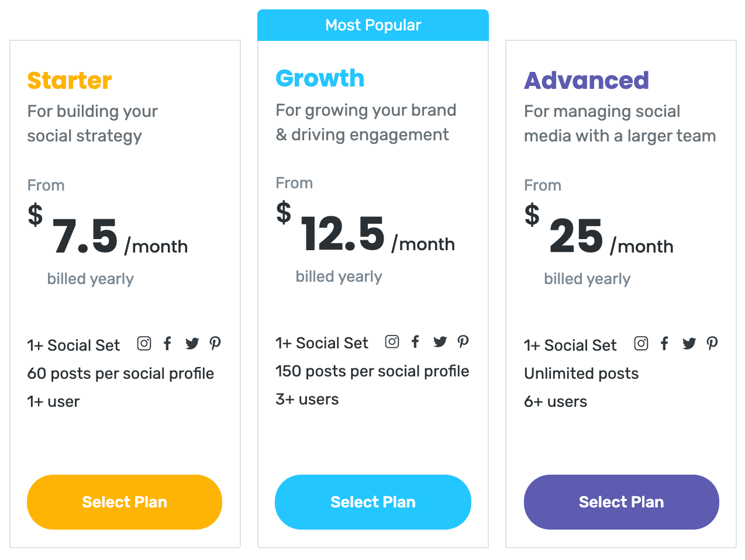Image resolution: width=745 pixels, height=560 pixels.
Task: Click the Twitter icon in the Starter plan
Action: pyautogui.click(x=192, y=343)
